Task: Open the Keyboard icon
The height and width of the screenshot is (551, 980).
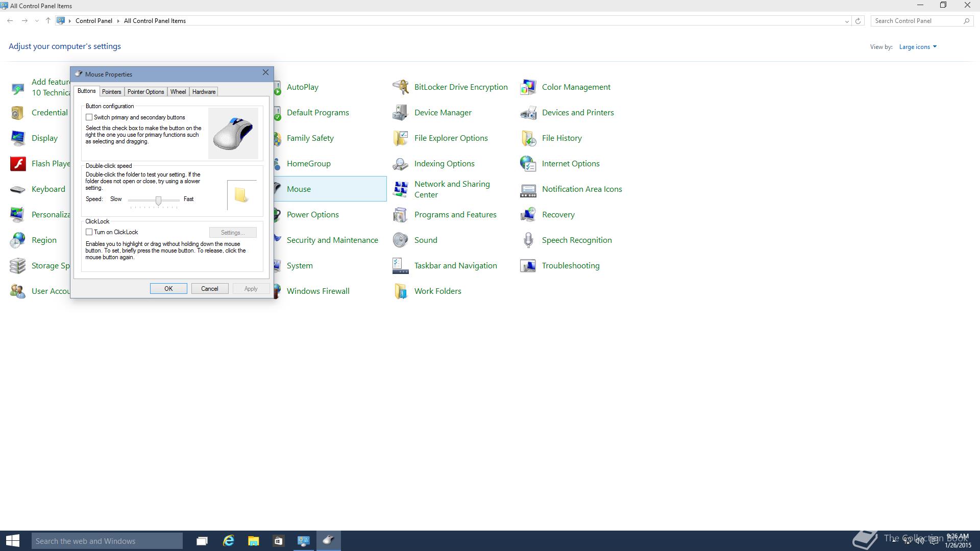Action: [18, 189]
